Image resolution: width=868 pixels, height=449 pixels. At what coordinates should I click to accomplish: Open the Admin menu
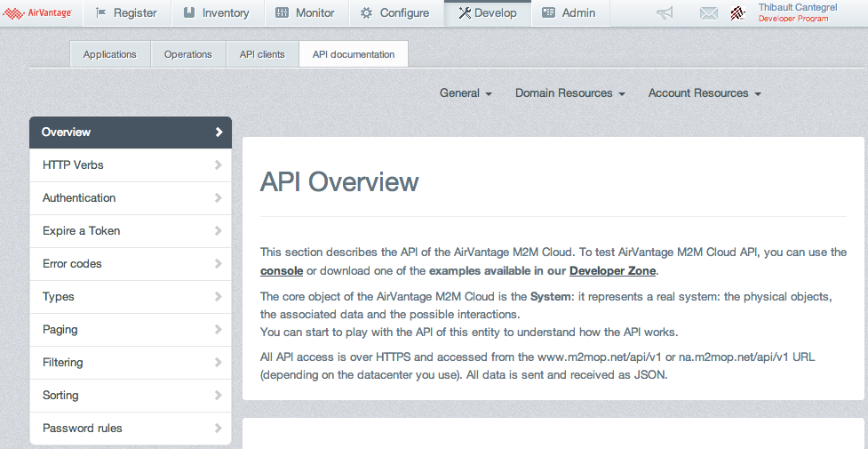pyautogui.click(x=570, y=12)
